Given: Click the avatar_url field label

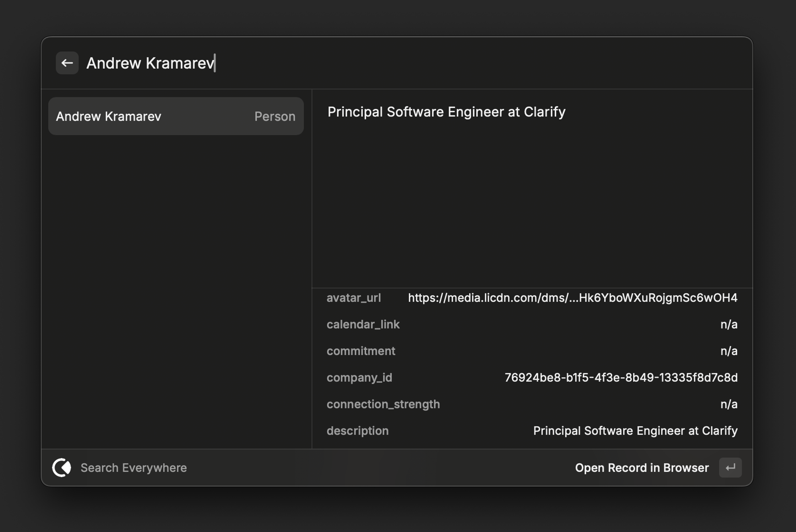Looking at the screenshot, I should [x=353, y=298].
